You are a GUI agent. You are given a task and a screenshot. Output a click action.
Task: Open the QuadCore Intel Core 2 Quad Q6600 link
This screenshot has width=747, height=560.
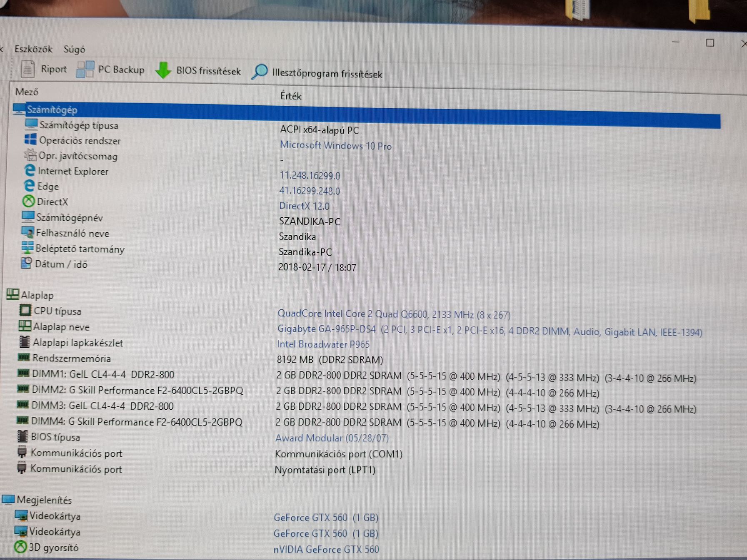point(394,314)
